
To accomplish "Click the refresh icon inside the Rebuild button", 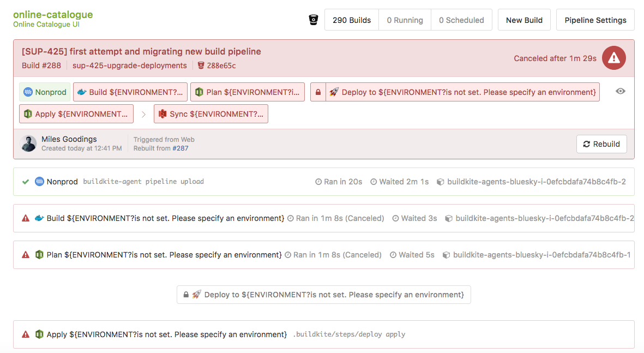I will click(587, 144).
